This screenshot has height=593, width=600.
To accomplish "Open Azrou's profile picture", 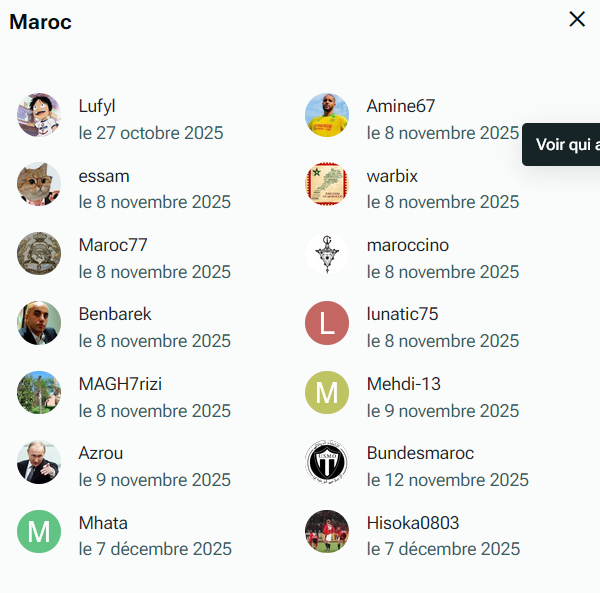I will [39, 462].
